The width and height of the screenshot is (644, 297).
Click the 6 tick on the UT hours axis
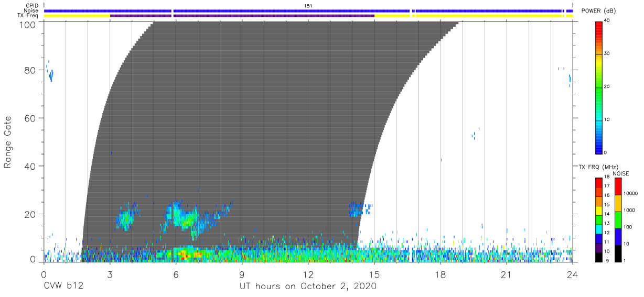pos(176,274)
